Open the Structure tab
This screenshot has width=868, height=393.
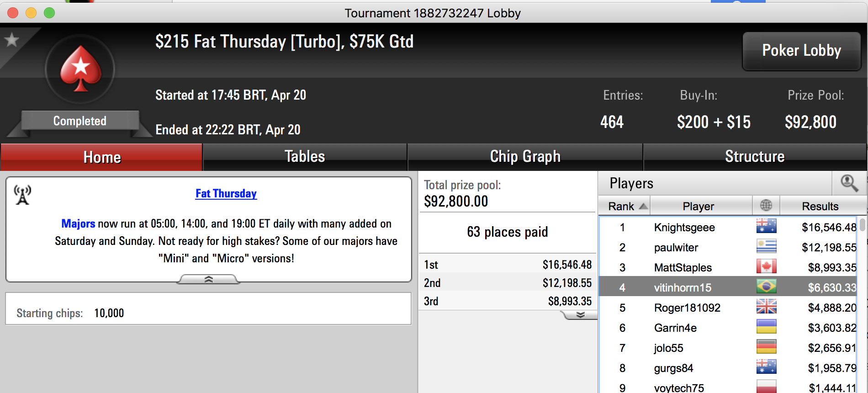(755, 157)
